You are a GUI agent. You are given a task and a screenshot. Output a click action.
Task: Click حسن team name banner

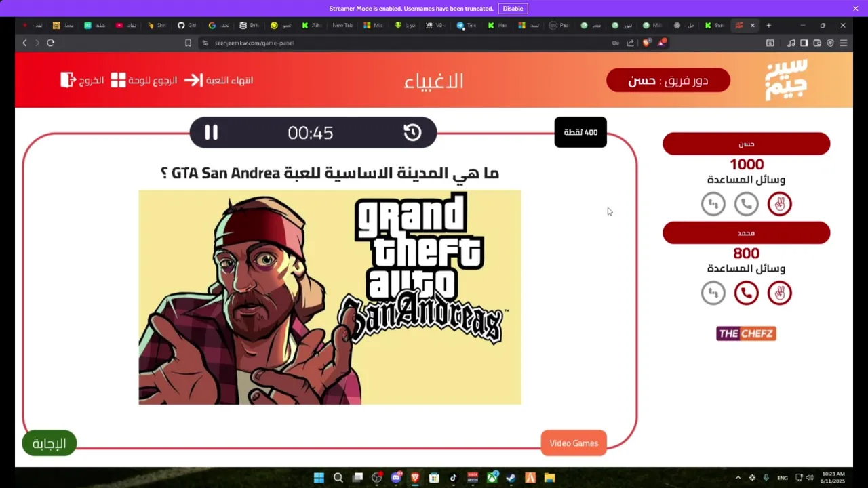[x=746, y=144]
